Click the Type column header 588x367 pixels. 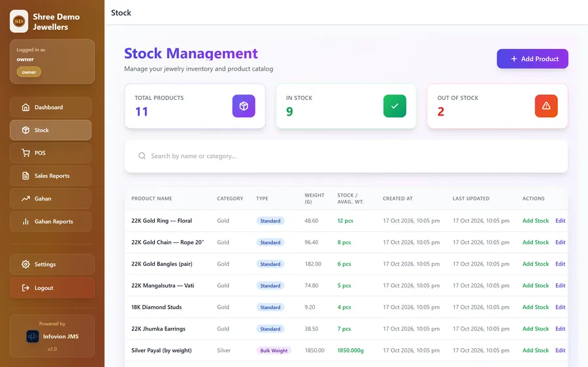pos(262,199)
